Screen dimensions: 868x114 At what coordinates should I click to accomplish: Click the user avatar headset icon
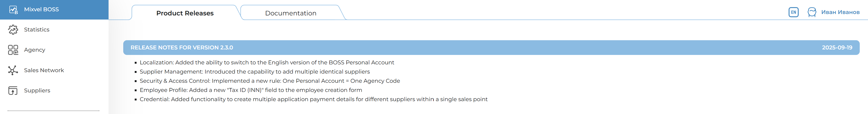[x=812, y=12]
